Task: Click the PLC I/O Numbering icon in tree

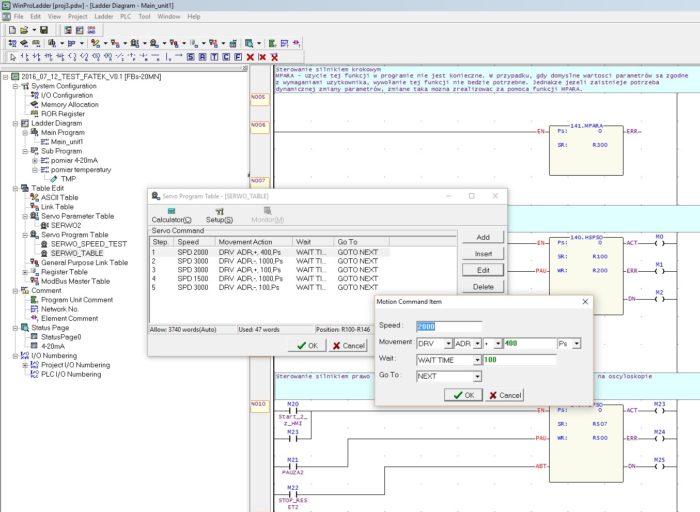Action: click(34, 374)
